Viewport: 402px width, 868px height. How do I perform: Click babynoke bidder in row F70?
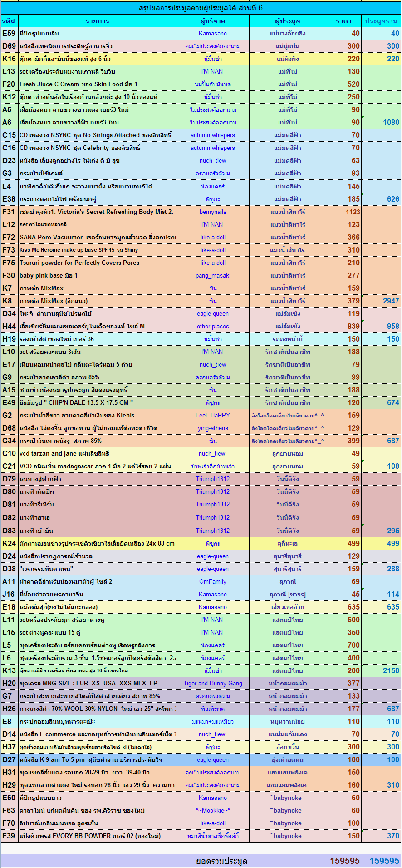[x=288, y=823]
